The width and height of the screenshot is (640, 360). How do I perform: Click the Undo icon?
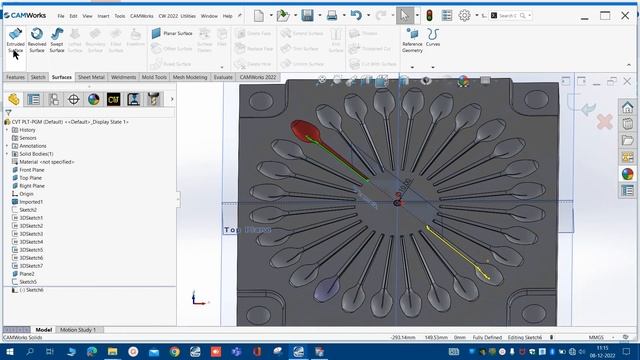(x=356, y=16)
